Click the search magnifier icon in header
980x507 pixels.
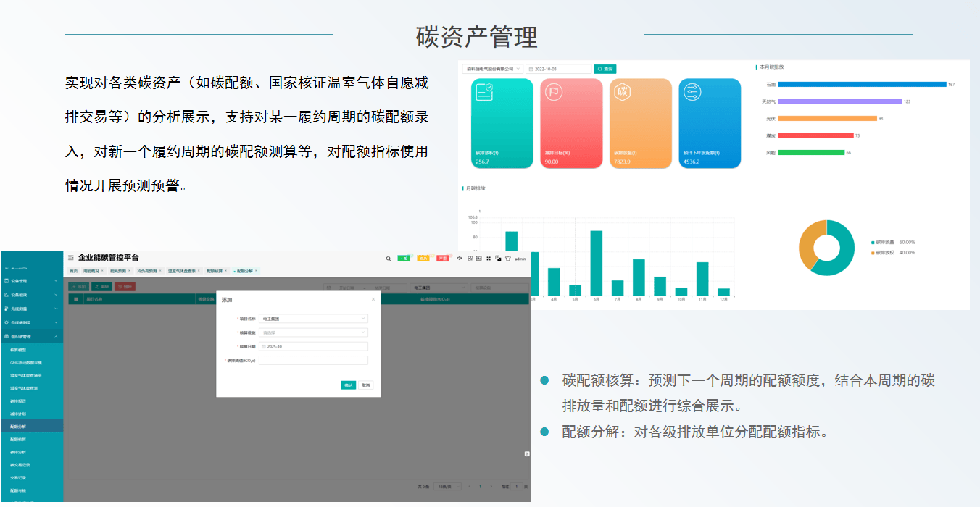click(x=389, y=259)
